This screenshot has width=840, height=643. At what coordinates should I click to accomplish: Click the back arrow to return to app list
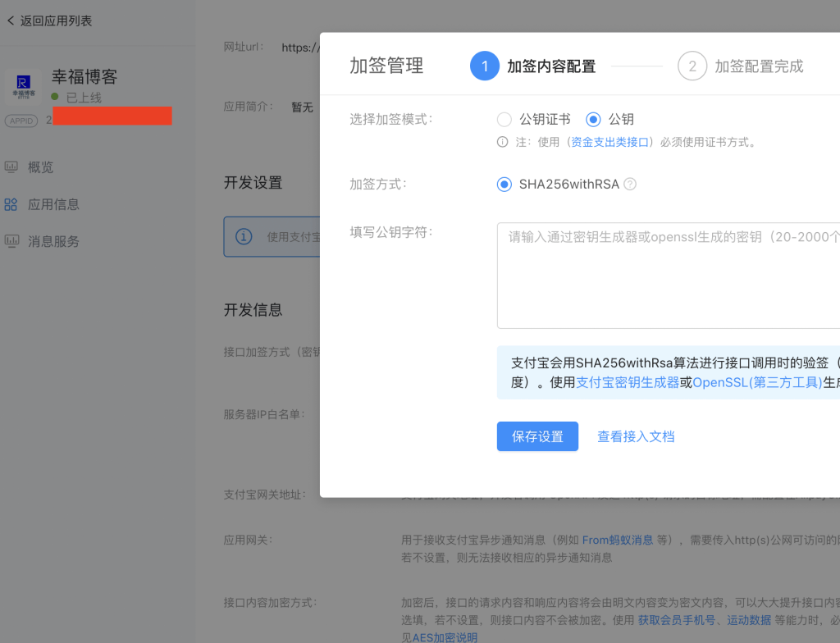click(x=11, y=21)
